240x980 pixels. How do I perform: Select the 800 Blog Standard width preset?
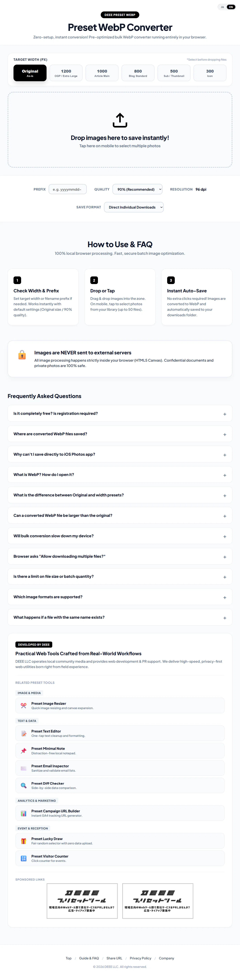pyautogui.click(x=138, y=73)
